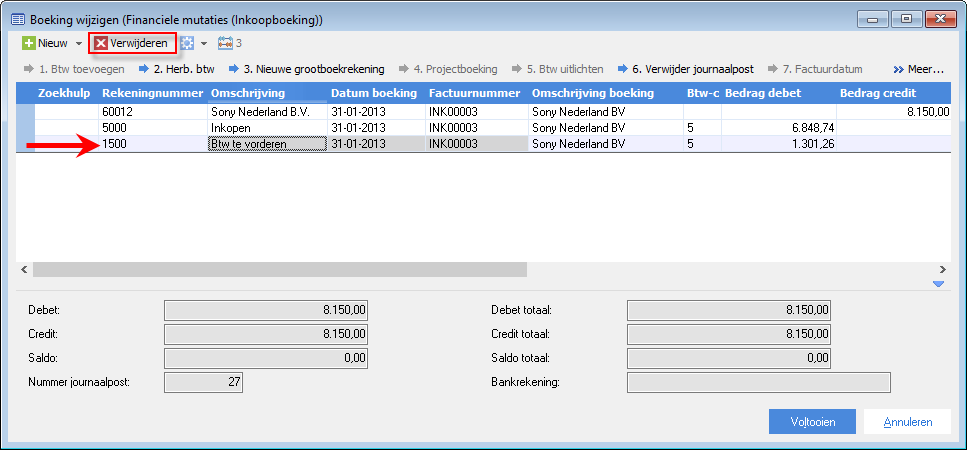Select step 7. Factuurdatum
Viewport: 967px width, 450px height.
(816, 69)
